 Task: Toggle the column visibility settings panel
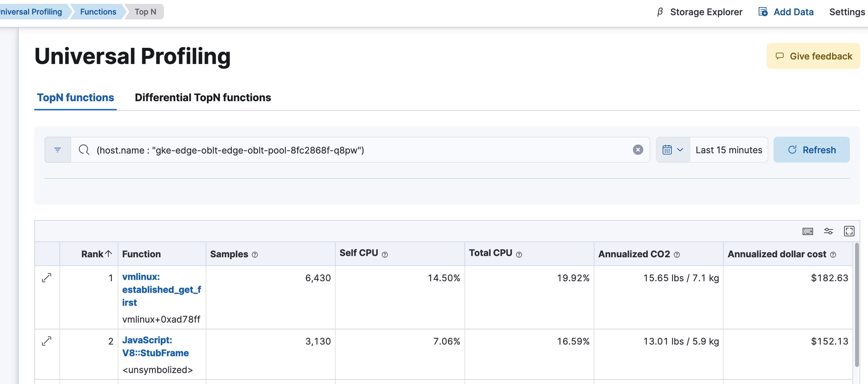click(x=829, y=231)
